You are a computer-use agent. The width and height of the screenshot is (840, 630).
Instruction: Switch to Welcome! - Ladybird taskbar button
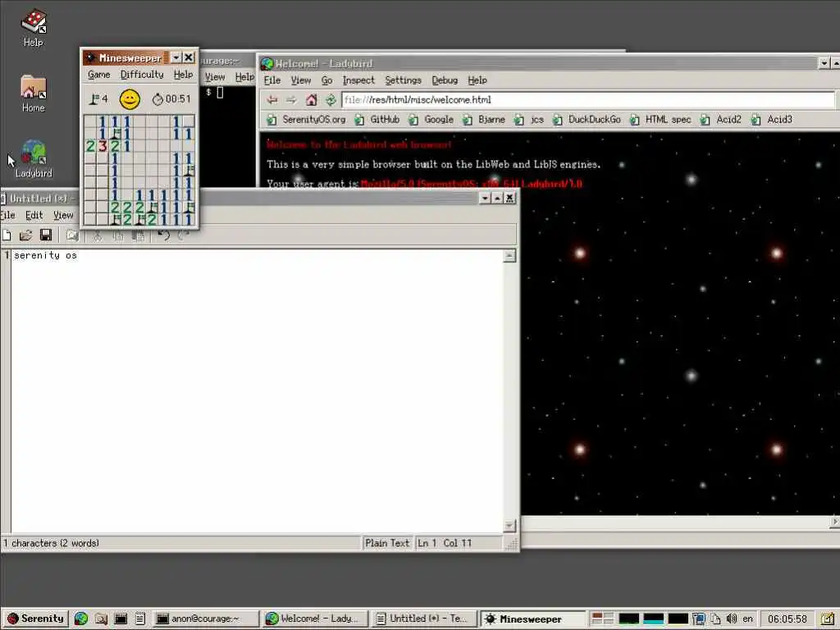coord(314,619)
